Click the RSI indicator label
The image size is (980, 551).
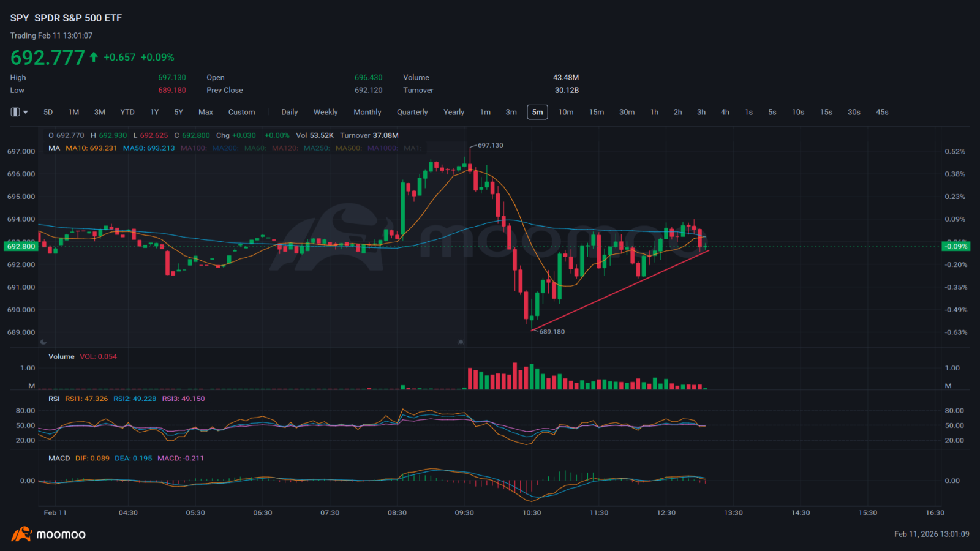(55, 399)
